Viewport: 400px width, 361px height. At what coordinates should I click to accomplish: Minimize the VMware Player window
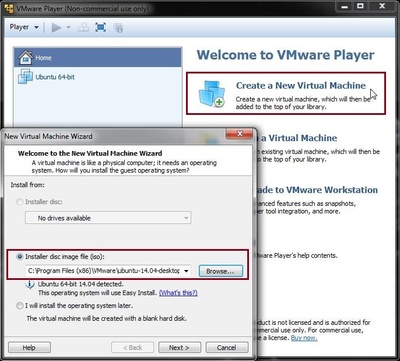344,6
